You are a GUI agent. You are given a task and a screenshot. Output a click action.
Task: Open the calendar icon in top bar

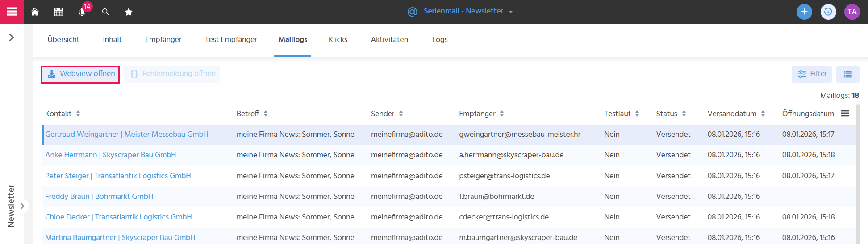tap(58, 12)
